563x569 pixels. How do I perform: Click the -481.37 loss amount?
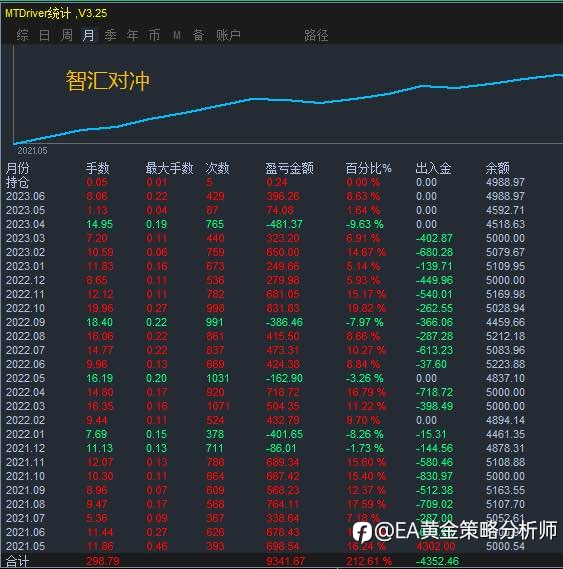284,224
